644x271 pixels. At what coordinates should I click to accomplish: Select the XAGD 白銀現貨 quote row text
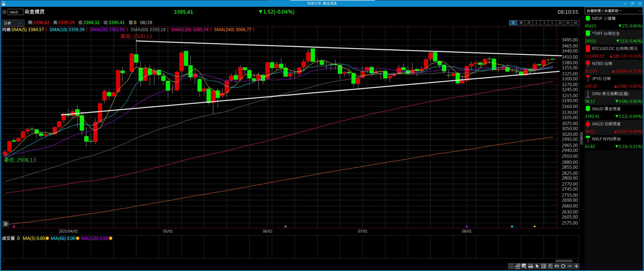tap(606, 124)
